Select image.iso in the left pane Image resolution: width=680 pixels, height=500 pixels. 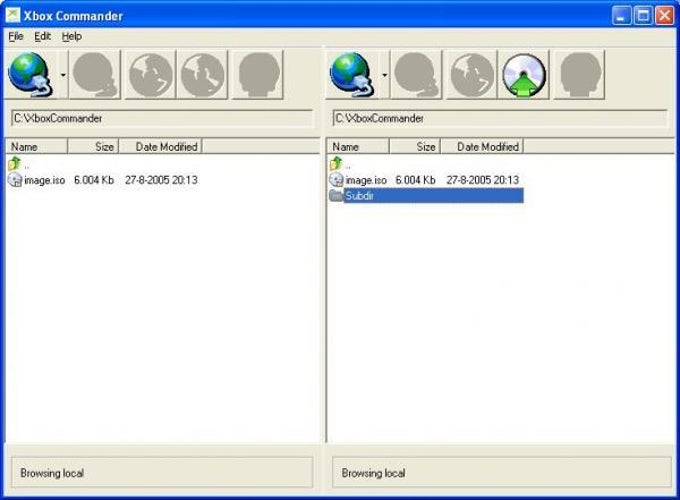tap(45, 180)
